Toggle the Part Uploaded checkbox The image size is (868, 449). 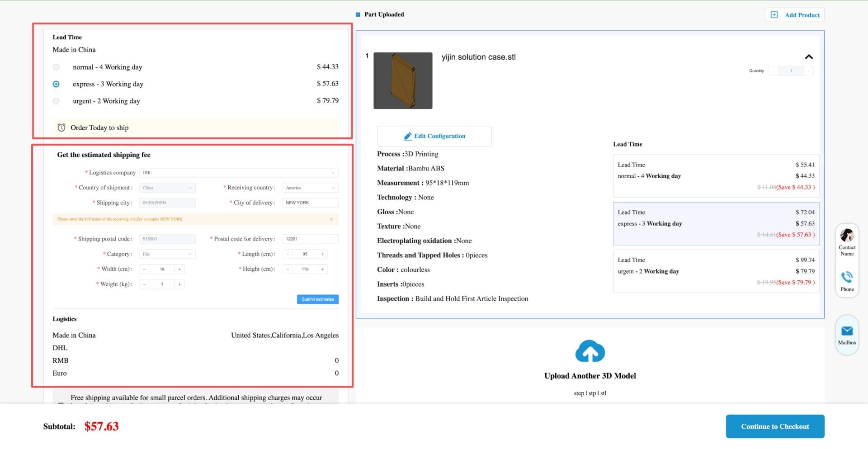point(358,14)
